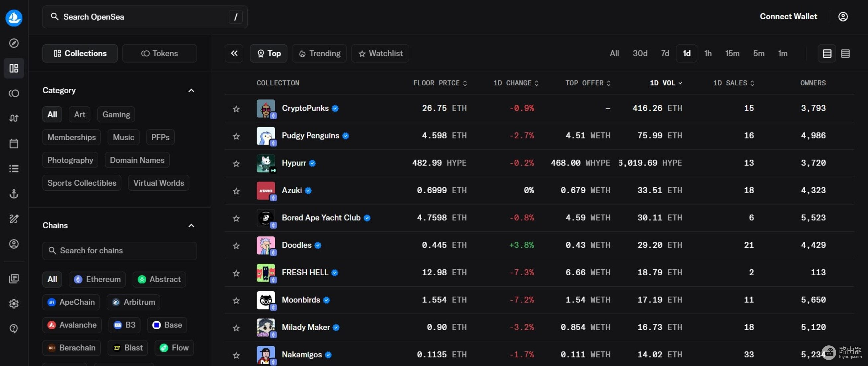
Task: Focus the Search for chains field
Action: point(119,251)
